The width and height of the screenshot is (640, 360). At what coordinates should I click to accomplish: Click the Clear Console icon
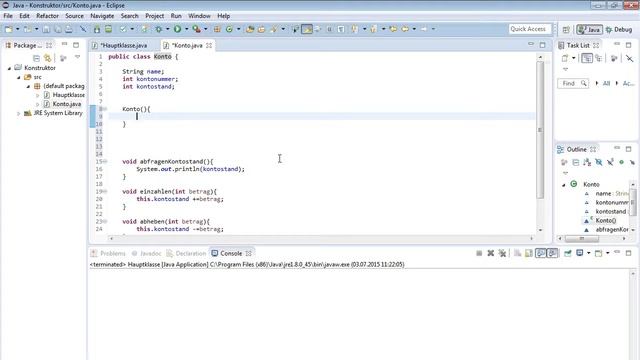pyautogui.click(x=517, y=253)
